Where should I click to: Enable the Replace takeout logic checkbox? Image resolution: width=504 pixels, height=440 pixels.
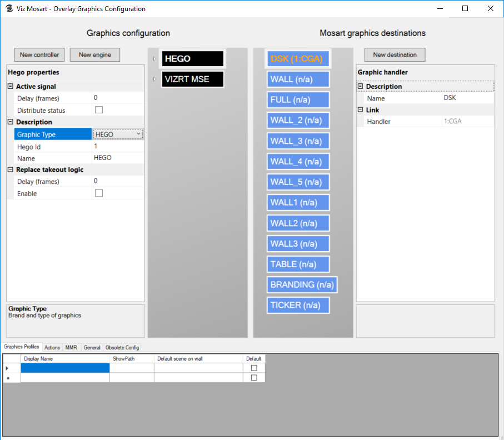(x=99, y=193)
